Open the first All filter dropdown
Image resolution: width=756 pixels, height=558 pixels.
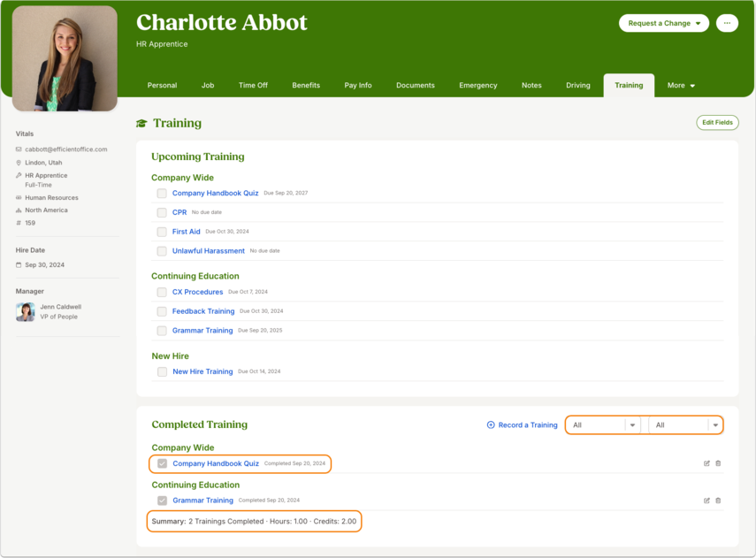tap(603, 424)
